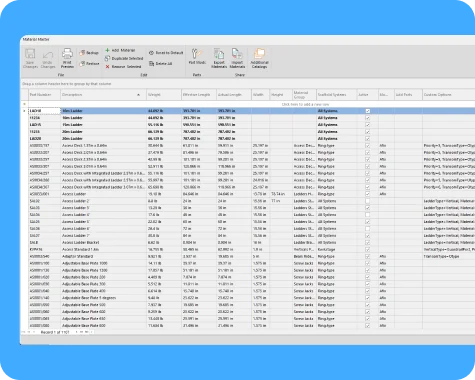The width and height of the screenshot is (475, 380).
Task: Toggle Active checkbox for Access Standard 1.8m row
Action: point(368,250)
